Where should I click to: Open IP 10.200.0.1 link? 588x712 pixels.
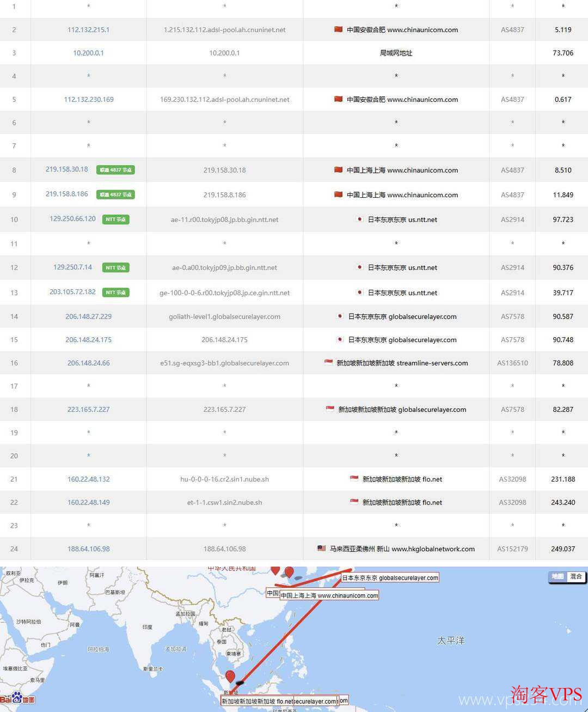click(x=88, y=53)
